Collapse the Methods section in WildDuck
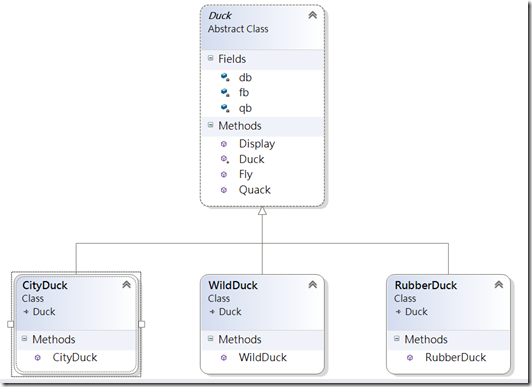532x387 pixels. coord(210,338)
